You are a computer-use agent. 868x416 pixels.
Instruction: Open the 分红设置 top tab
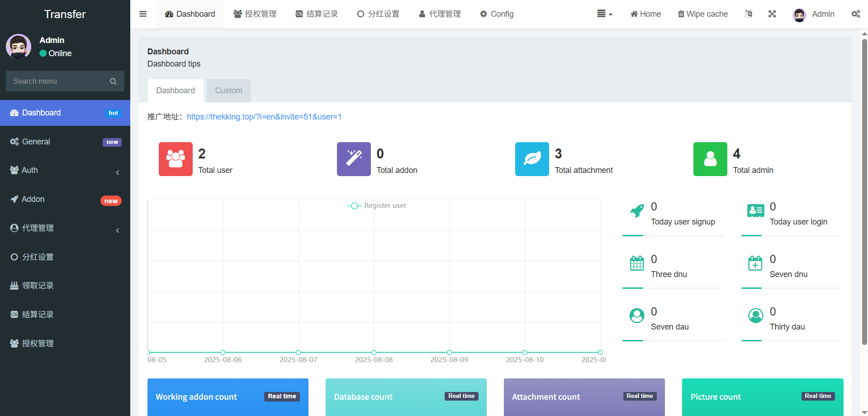click(378, 14)
